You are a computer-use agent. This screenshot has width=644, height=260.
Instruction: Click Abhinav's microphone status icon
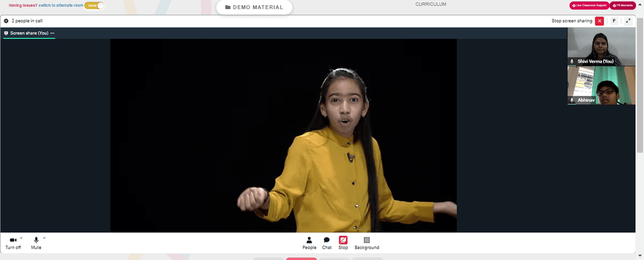(572, 100)
